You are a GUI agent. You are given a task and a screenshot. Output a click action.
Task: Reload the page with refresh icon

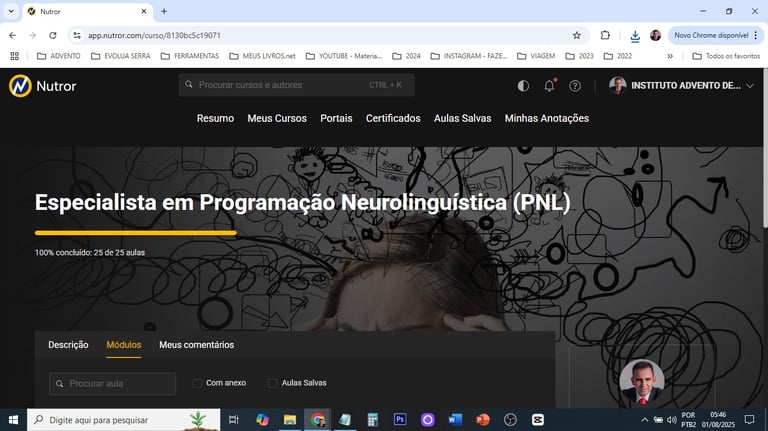(x=53, y=35)
